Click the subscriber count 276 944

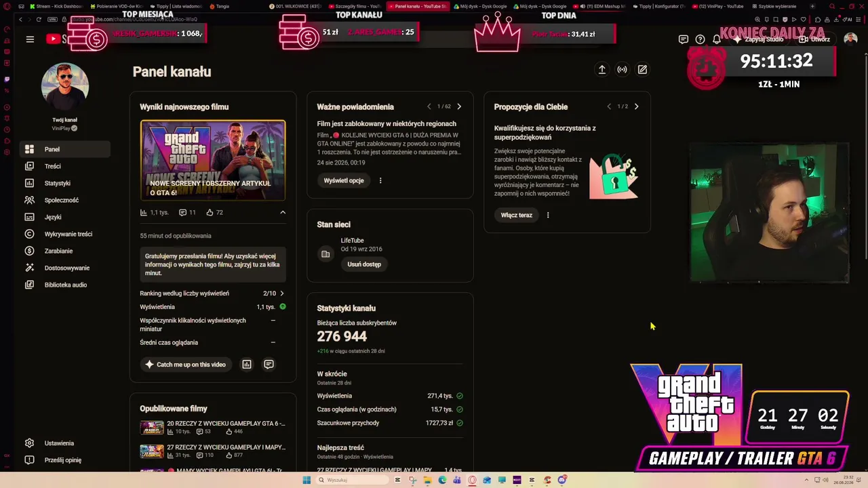(342, 336)
